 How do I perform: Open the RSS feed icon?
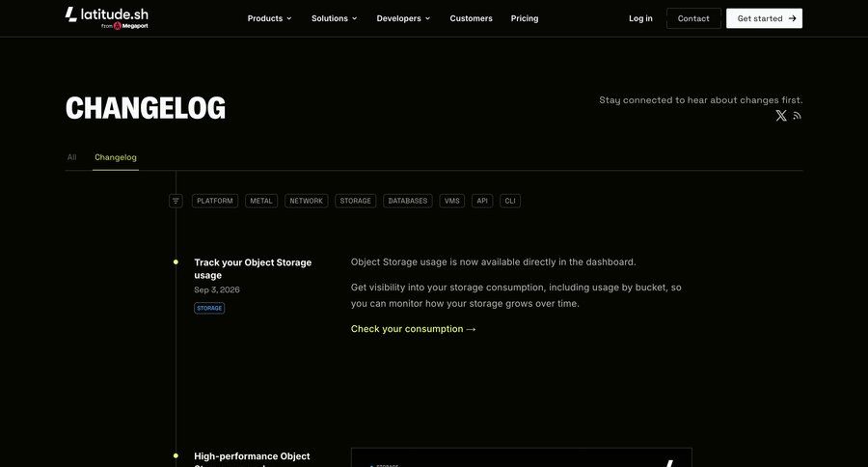(x=798, y=116)
